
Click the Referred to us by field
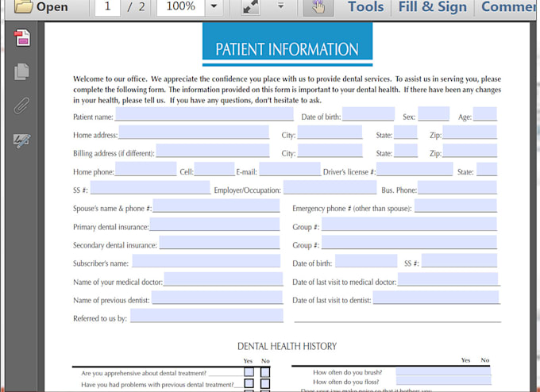pos(206,315)
